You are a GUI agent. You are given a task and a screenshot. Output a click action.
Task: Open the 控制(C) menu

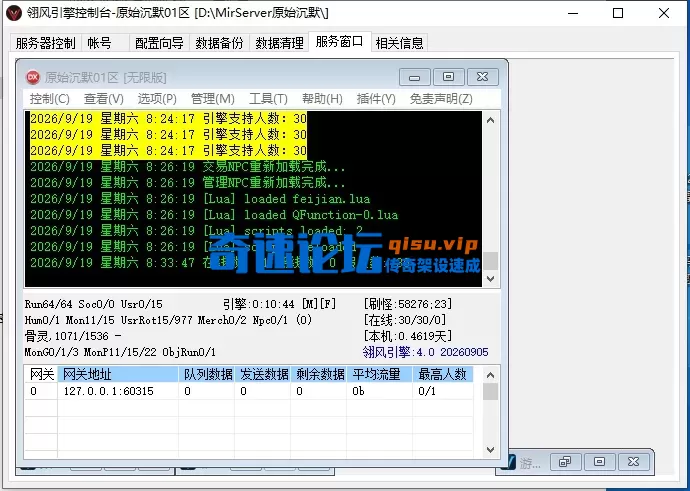(x=49, y=99)
